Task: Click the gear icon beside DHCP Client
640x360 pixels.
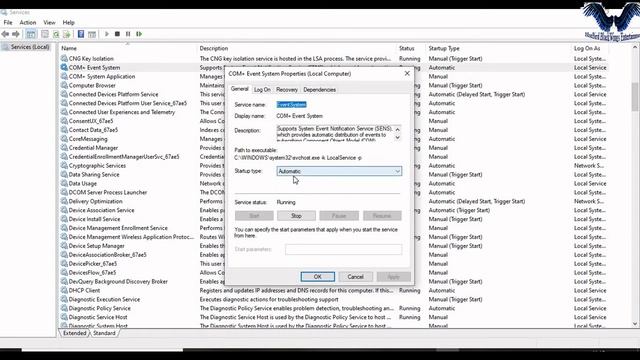Action: [x=64, y=290]
